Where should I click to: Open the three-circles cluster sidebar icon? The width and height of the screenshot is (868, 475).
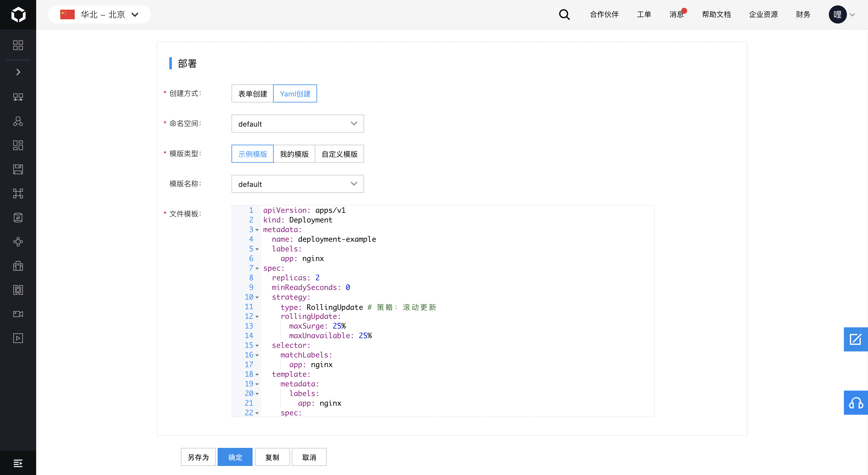tap(18, 121)
